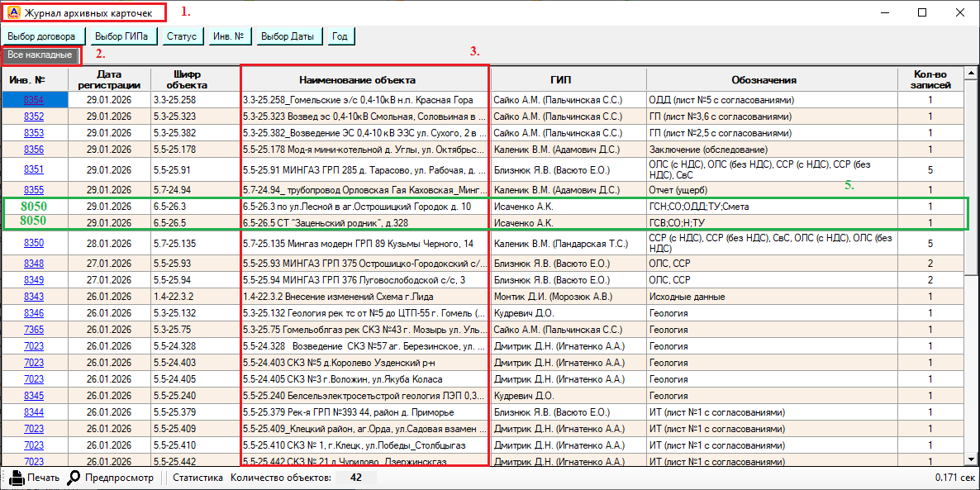The width and height of the screenshot is (980, 490).
Task: Click the Год filter button
Action: 339,36
